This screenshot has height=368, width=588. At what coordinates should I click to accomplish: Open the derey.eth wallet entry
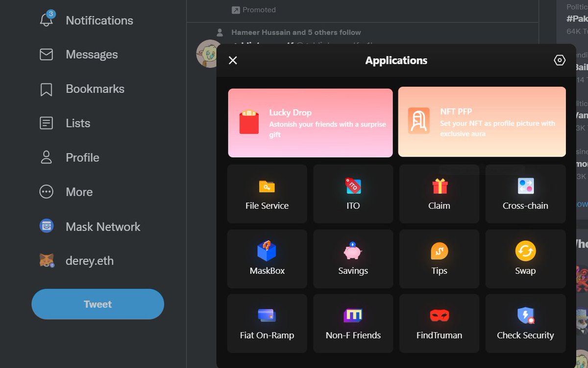[x=77, y=261]
